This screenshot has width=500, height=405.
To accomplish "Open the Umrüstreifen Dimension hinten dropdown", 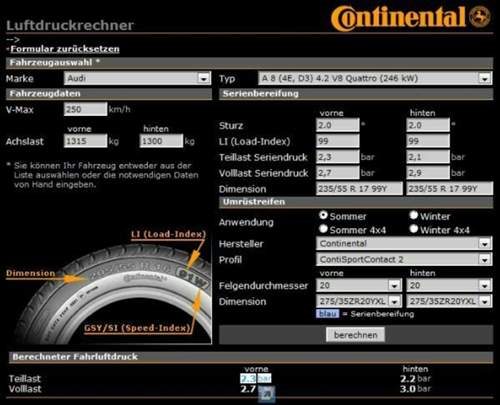I will click(449, 301).
